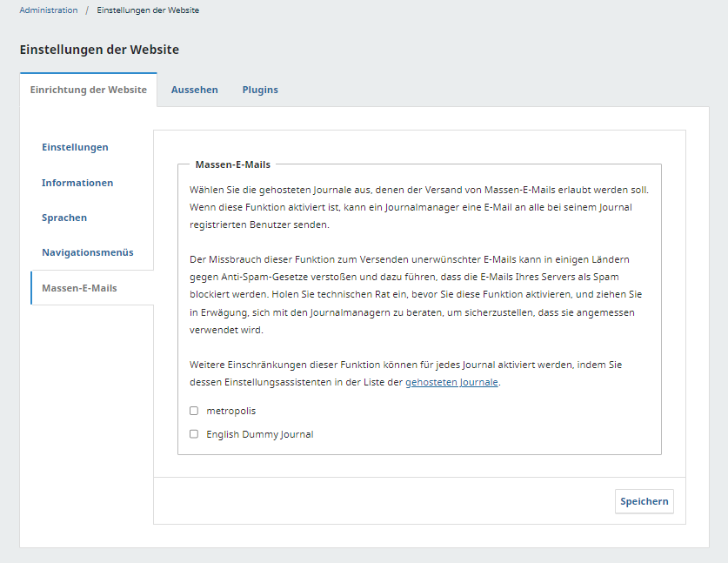This screenshot has width=728, height=563.
Task: Click the Massen-E-Mails fieldset legend
Action: pos(232,164)
